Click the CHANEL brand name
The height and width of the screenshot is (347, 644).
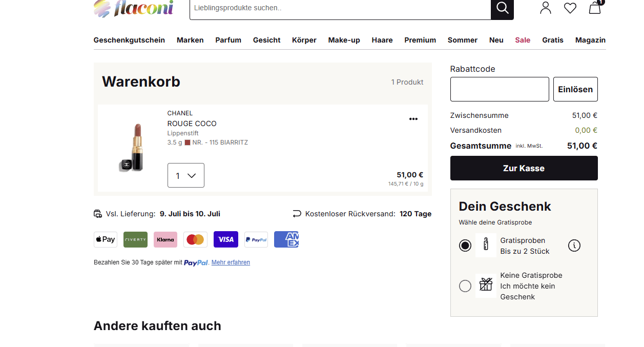click(180, 113)
